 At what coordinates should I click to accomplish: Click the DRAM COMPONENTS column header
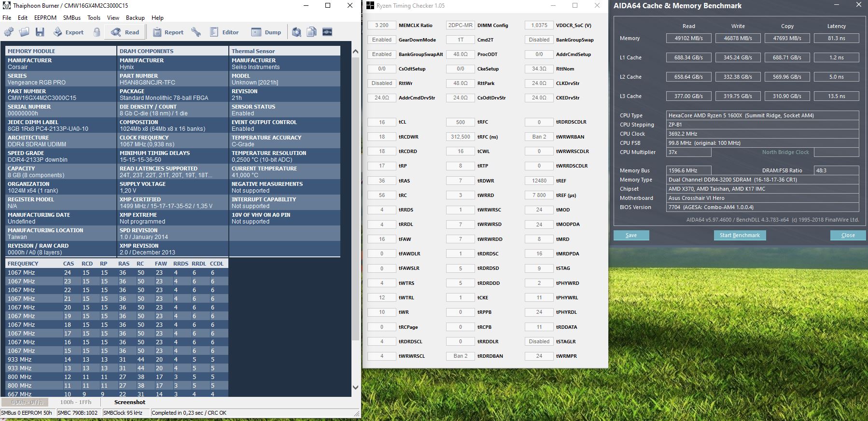tap(173, 51)
